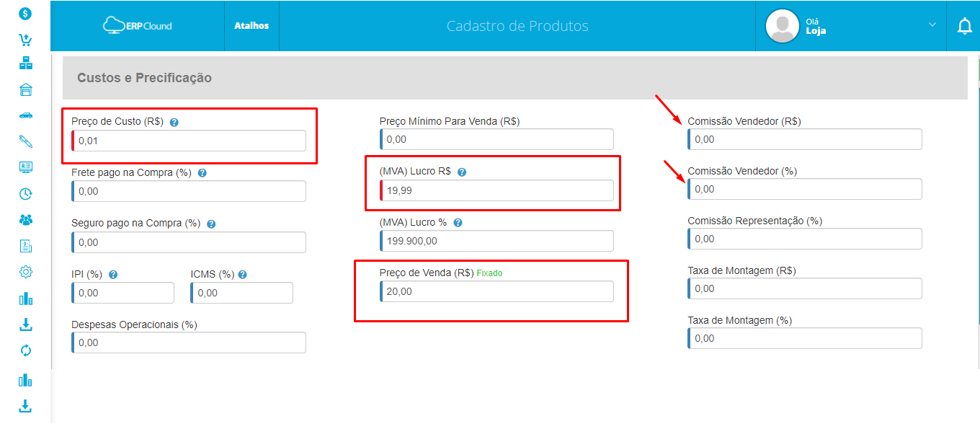The image size is (980, 424).
Task: Open the monitor ID card icon
Action: tap(25, 167)
